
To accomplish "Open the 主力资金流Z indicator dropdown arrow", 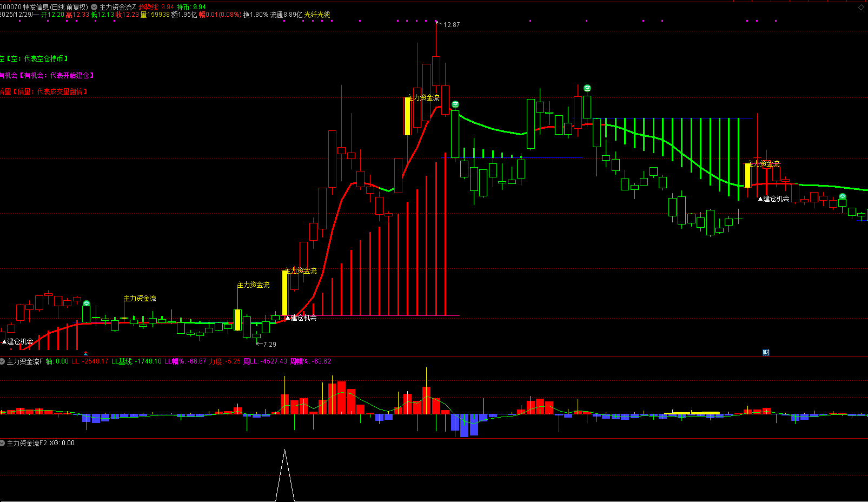I will coord(94,7).
